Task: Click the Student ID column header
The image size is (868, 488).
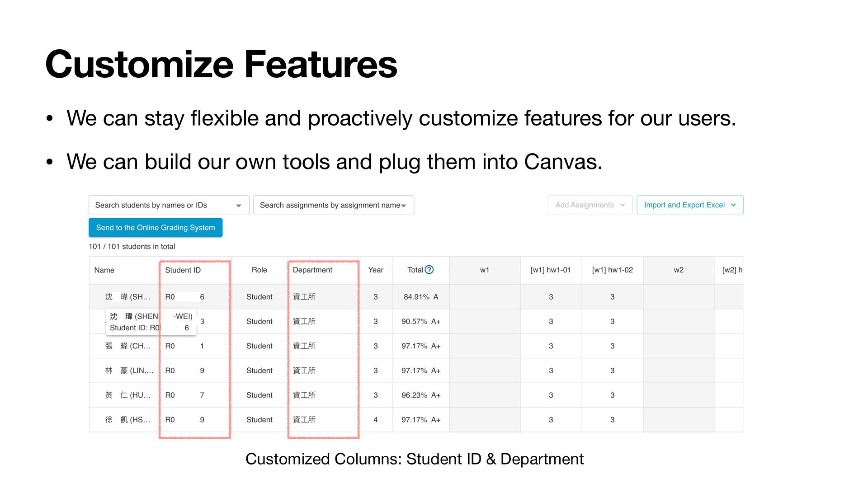Action: point(183,270)
